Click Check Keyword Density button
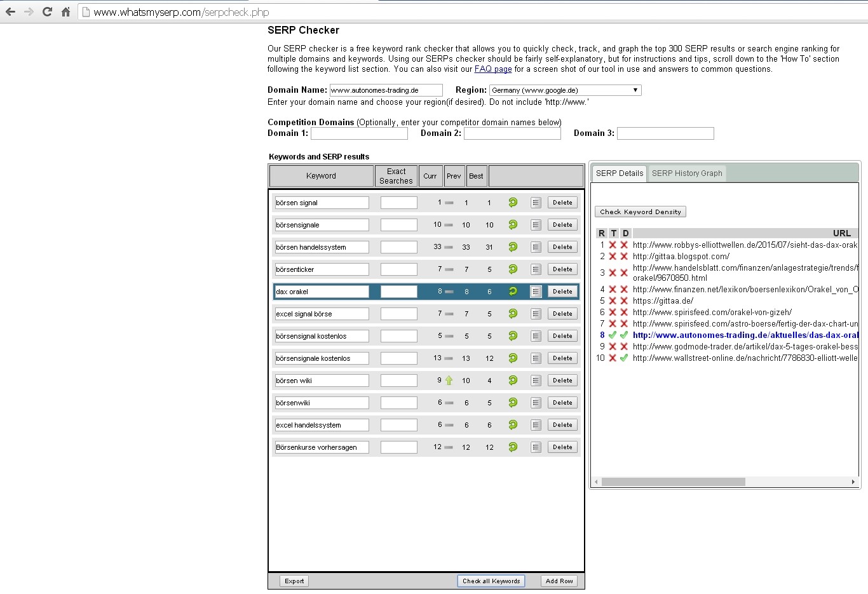Viewport: 868px width, 594px height. [x=641, y=212]
